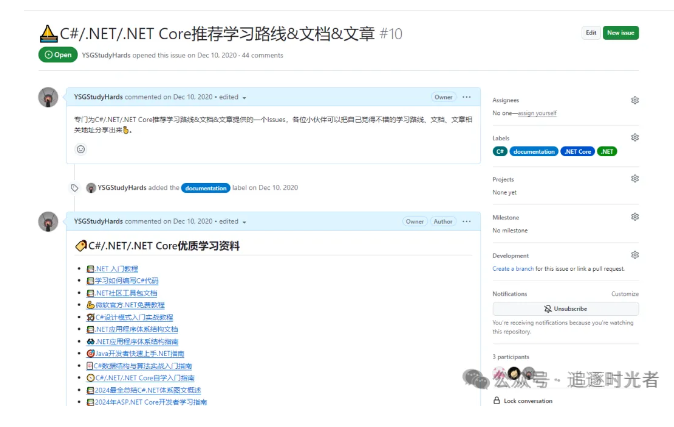
Task: Open the second comment's three-dot menu
Action: tap(466, 221)
